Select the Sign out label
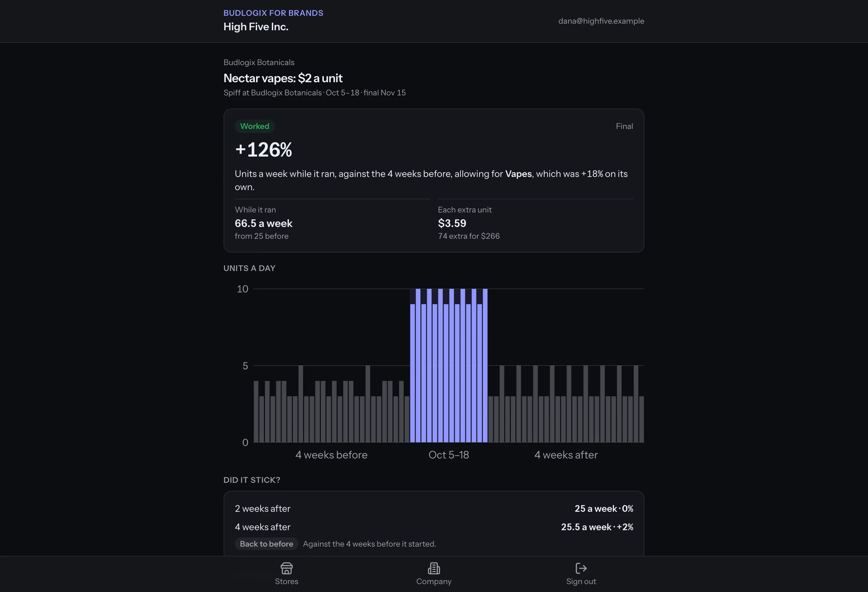 pos(581,581)
